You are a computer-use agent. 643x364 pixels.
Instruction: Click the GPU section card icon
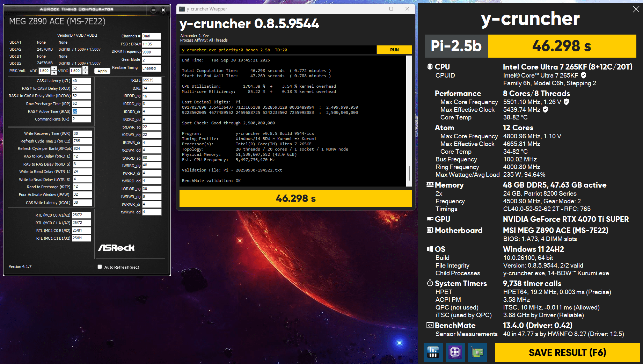[x=430, y=219]
